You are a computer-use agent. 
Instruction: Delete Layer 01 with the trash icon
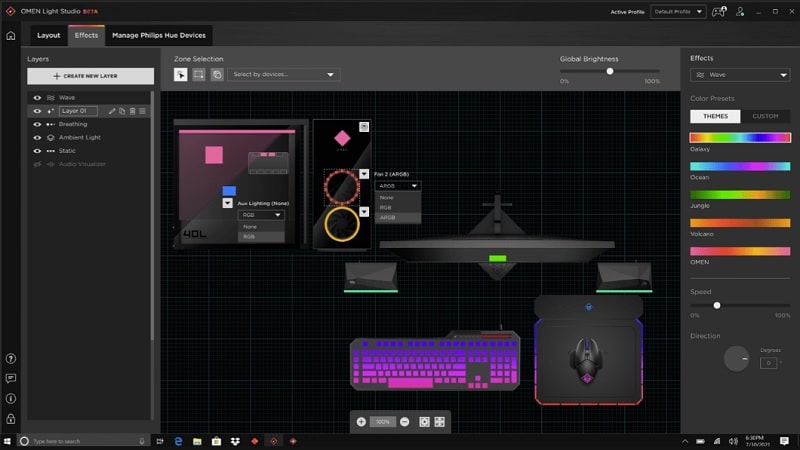[132, 111]
